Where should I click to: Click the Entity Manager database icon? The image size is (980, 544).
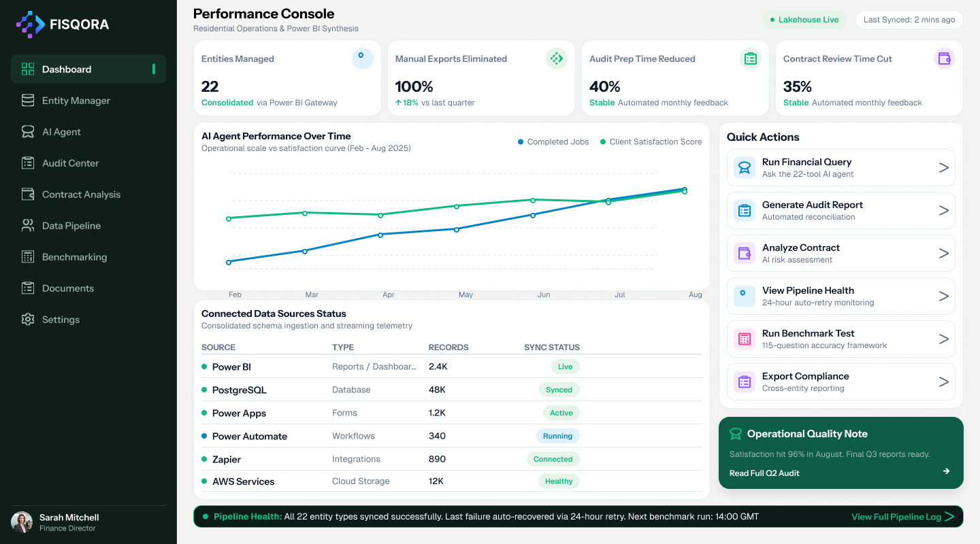click(28, 101)
